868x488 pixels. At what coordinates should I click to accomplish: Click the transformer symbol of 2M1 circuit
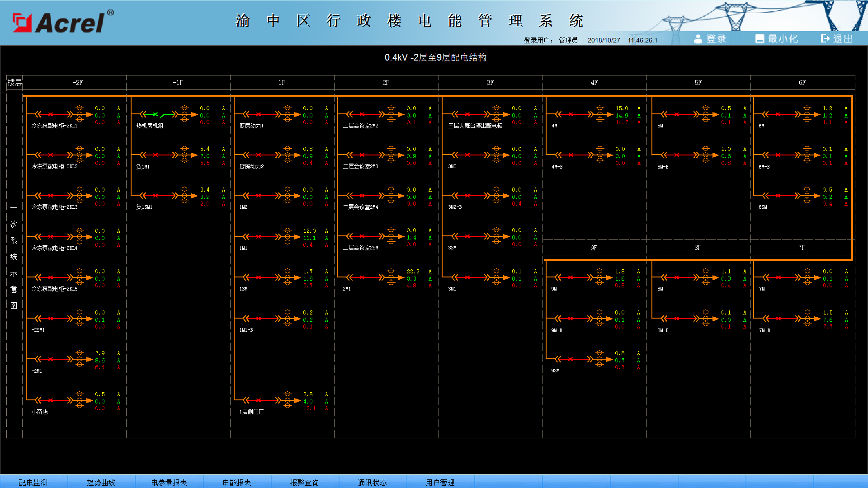click(x=391, y=277)
